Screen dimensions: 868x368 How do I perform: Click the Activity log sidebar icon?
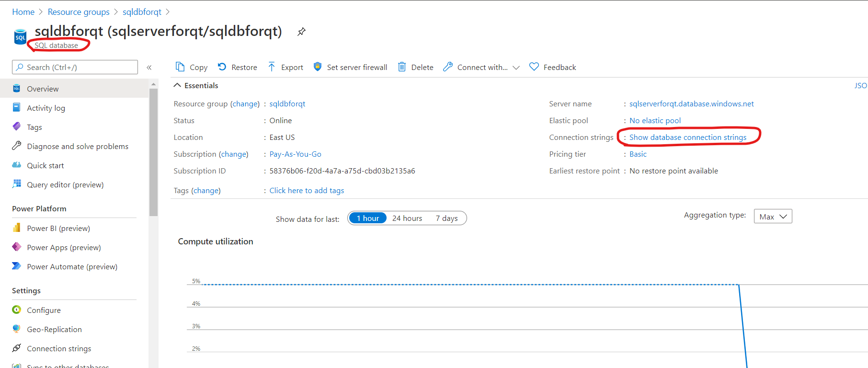[x=17, y=107]
